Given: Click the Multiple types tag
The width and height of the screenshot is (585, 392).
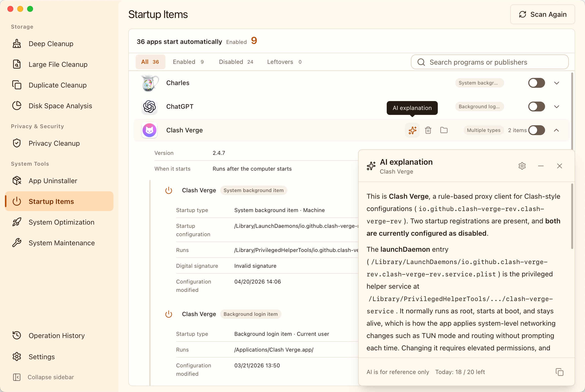Looking at the screenshot, I should tap(483, 130).
